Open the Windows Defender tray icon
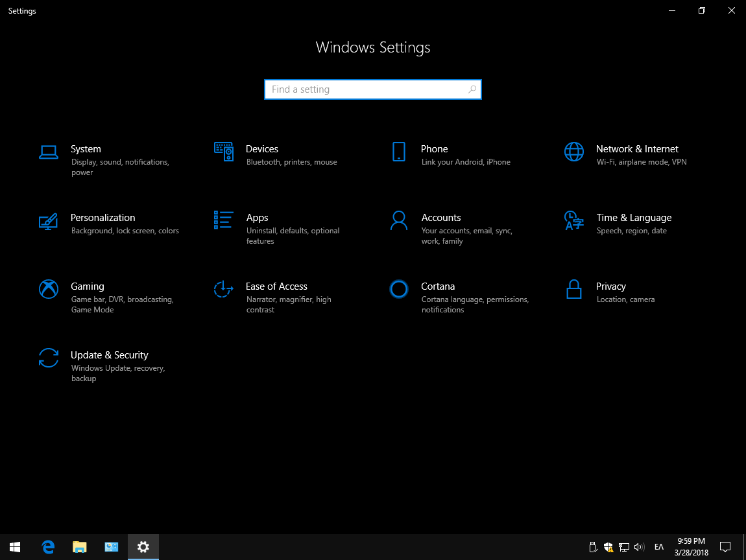This screenshot has width=746, height=560. pyautogui.click(x=608, y=547)
